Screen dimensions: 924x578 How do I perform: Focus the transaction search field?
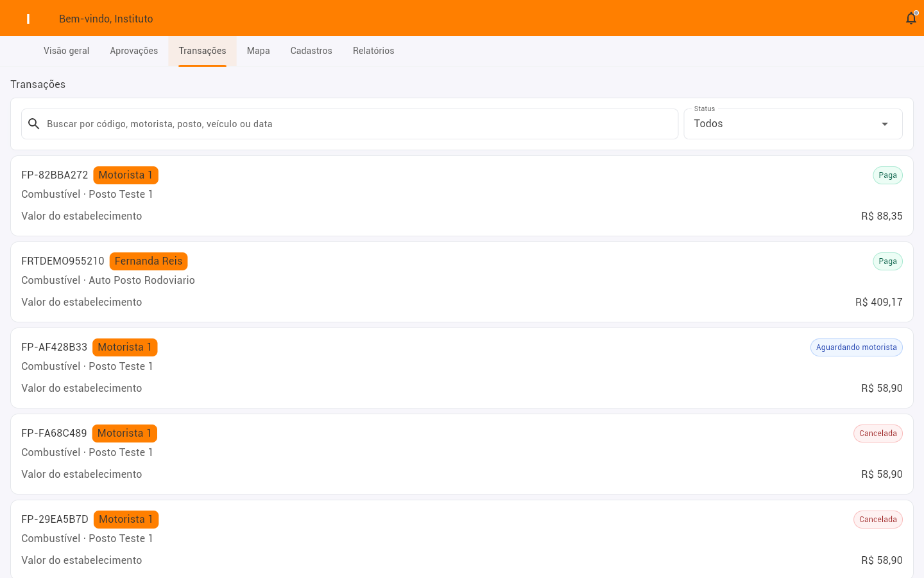(350, 124)
